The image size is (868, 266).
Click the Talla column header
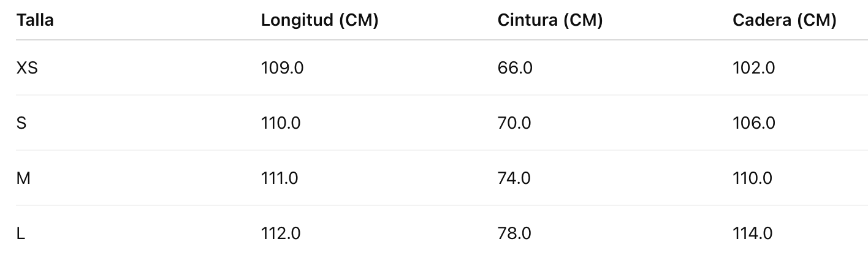point(36,20)
